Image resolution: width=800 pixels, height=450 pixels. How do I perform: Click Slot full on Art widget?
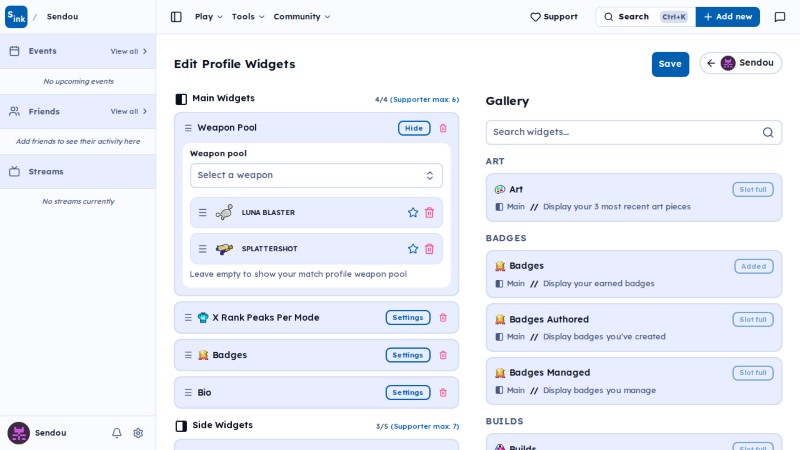click(753, 190)
